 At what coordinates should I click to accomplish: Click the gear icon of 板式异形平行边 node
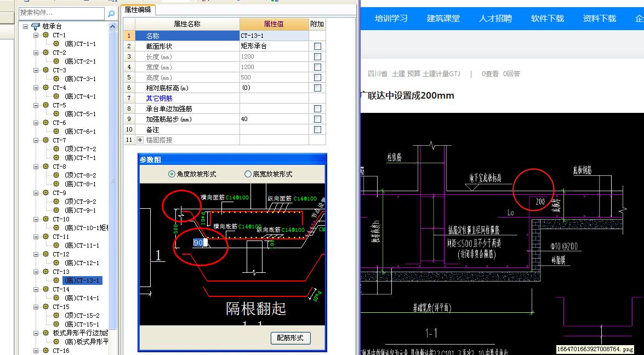46,333
